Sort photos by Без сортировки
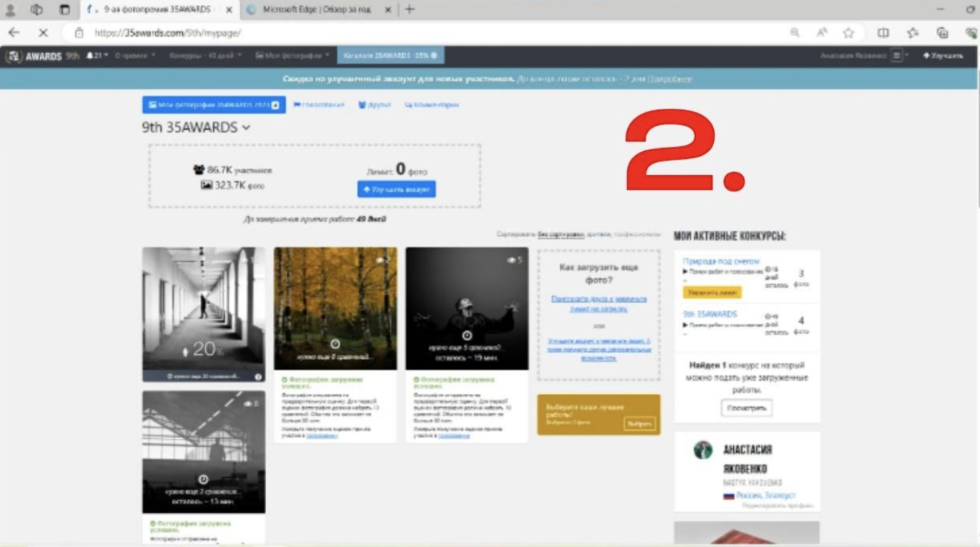This screenshot has width=980, height=547. pos(561,234)
